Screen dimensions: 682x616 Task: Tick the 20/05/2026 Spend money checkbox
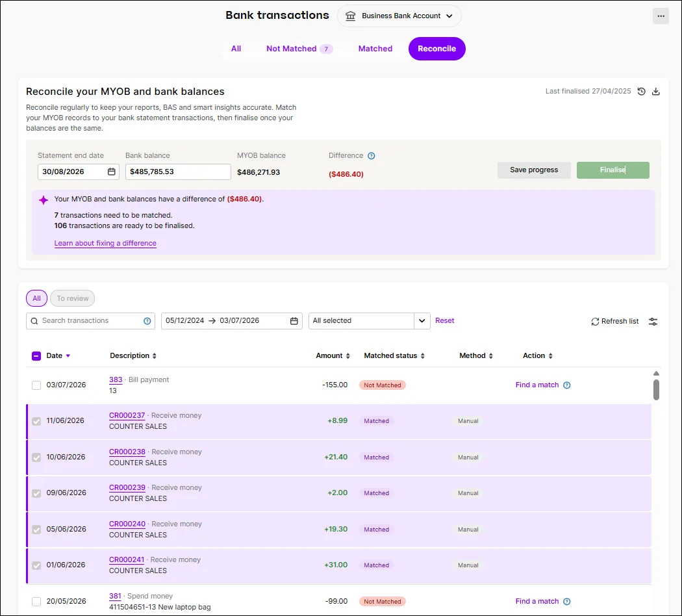point(36,602)
